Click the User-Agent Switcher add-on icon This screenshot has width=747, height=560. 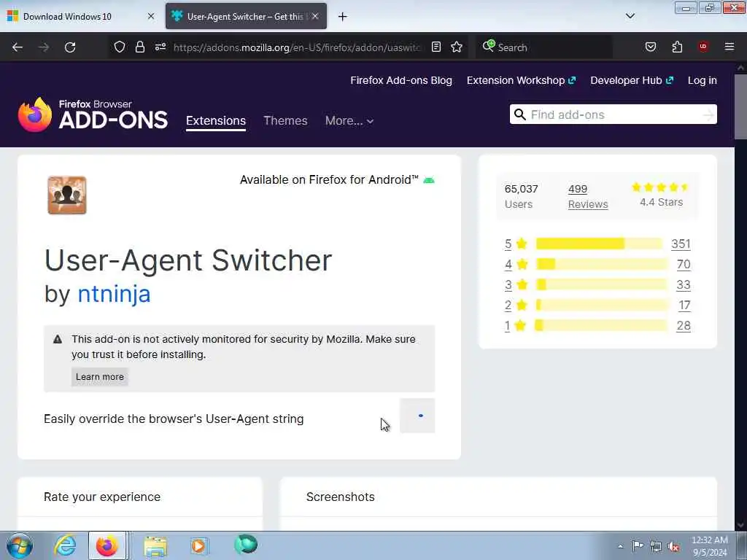[x=66, y=195]
